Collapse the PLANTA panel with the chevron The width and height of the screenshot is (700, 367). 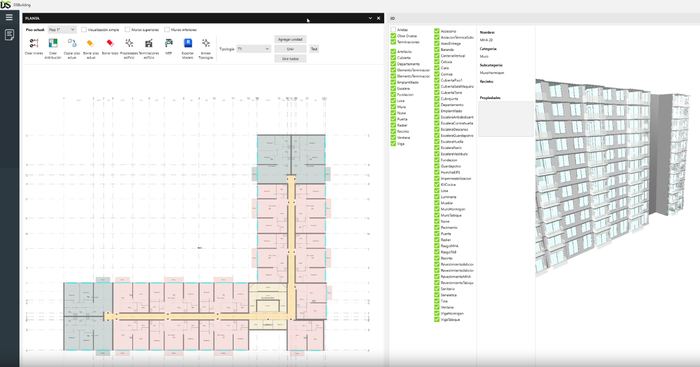click(370, 18)
